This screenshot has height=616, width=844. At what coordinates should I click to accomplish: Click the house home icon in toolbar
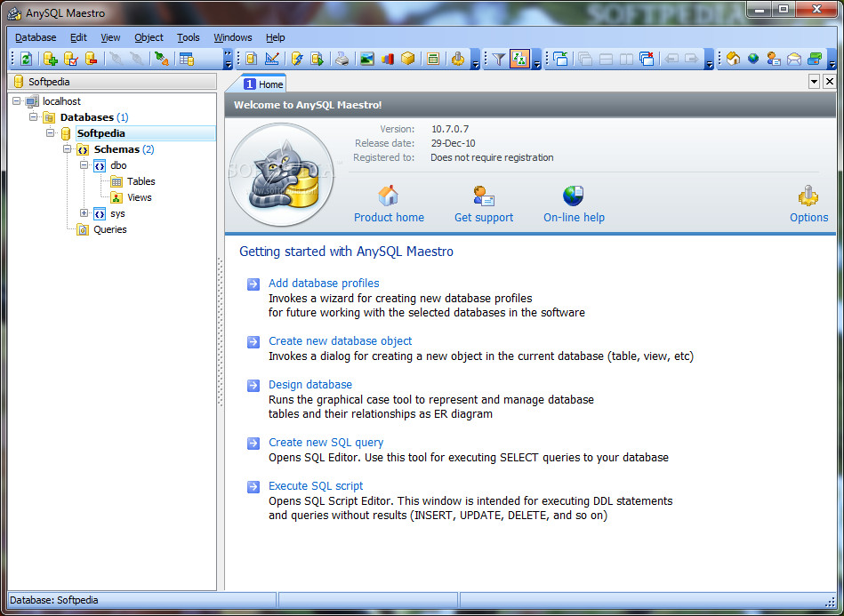coord(733,59)
